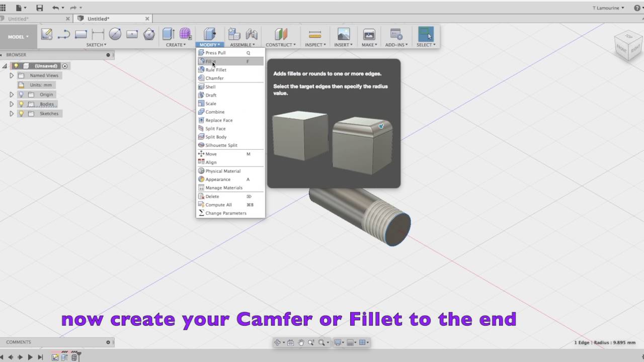Click the Select tool icon
Image resolution: width=644 pixels, height=362 pixels.
click(x=426, y=34)
